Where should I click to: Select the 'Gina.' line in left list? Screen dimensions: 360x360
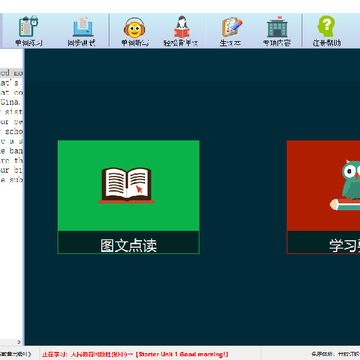11,102
